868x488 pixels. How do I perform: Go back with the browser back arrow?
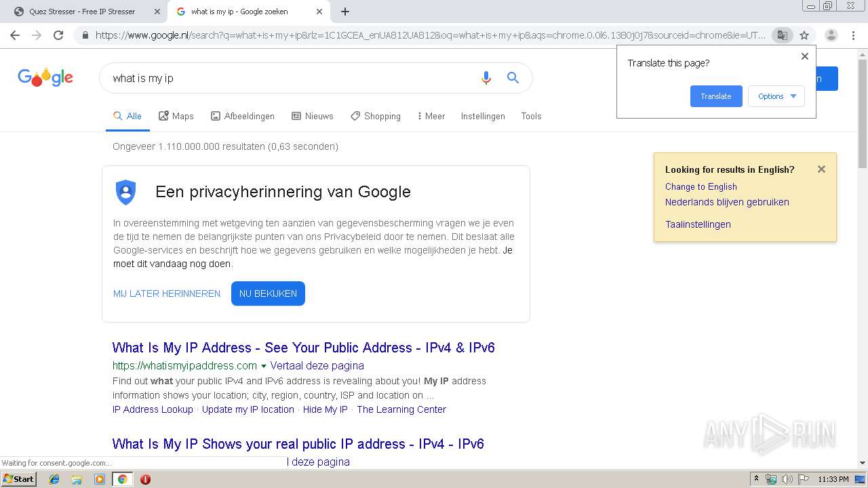15,35
